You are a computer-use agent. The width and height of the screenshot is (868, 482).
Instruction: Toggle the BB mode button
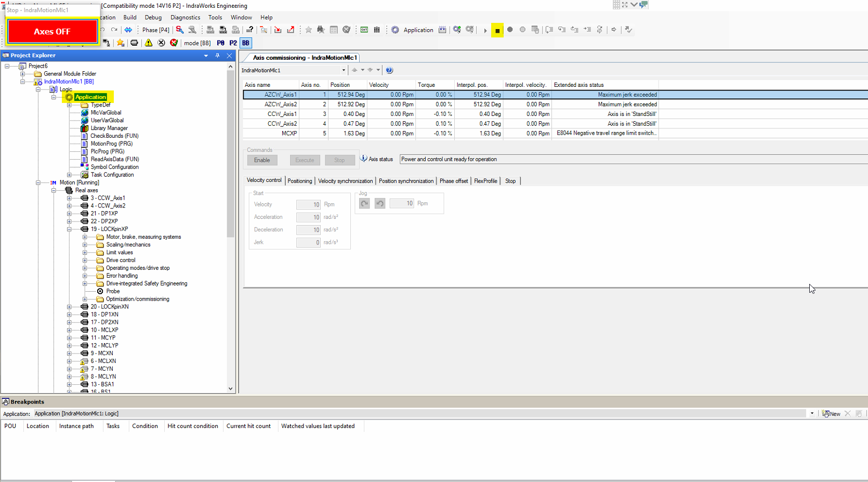[246, 43]
